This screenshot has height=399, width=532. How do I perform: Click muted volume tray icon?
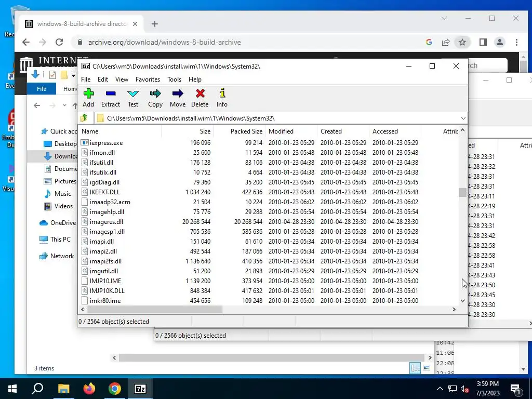click(x=464, y=389)
